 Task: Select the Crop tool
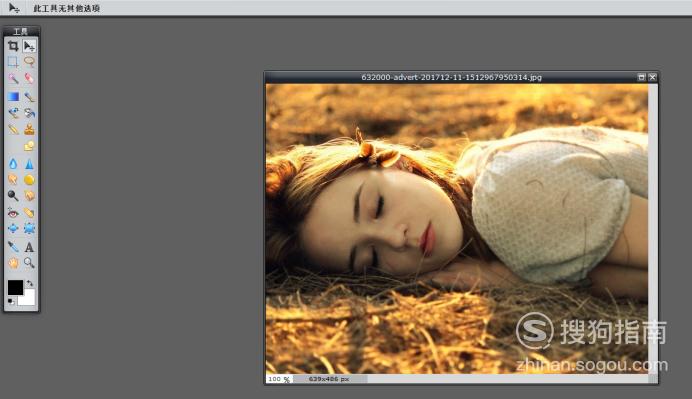tap(13, 45)
